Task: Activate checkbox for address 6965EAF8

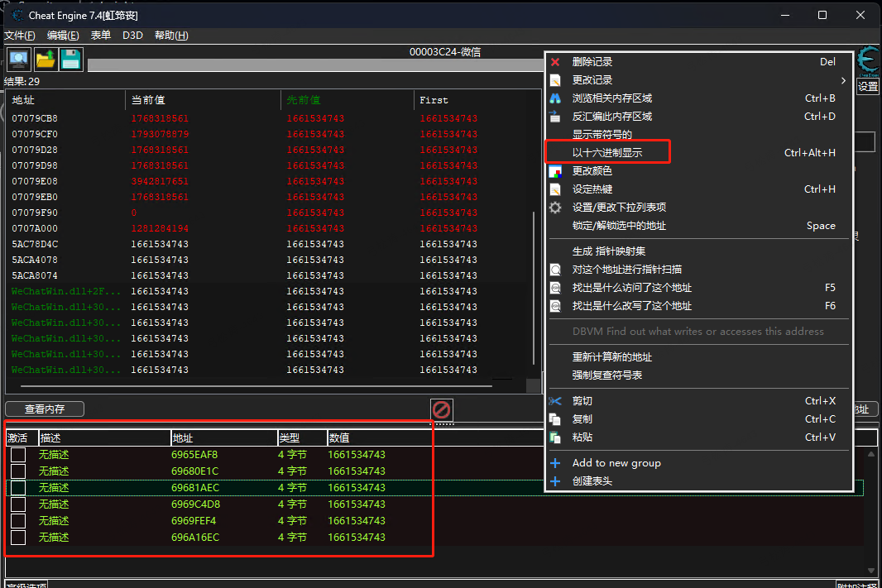Action: pos(18,455)
